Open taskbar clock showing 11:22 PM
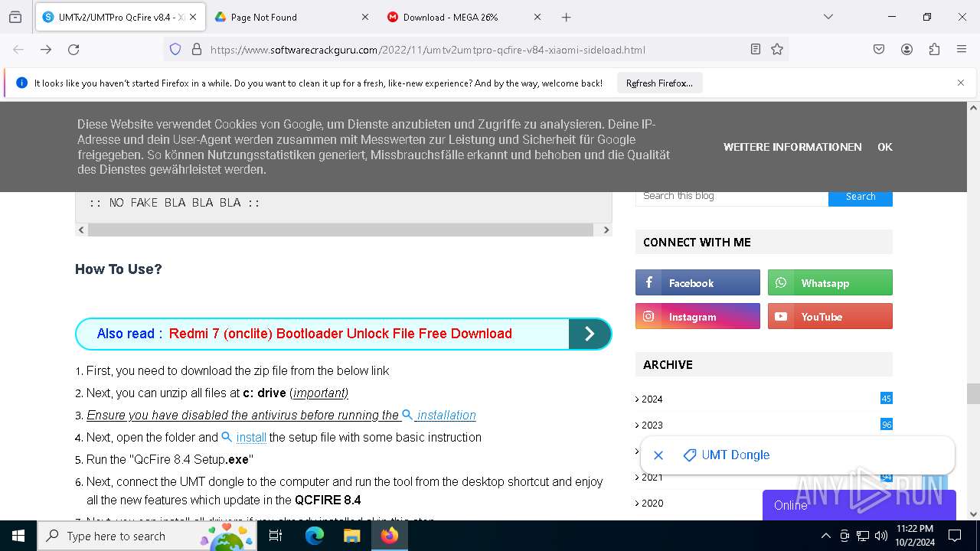Viewport: 980px width, 551px height. coord(914,536)
